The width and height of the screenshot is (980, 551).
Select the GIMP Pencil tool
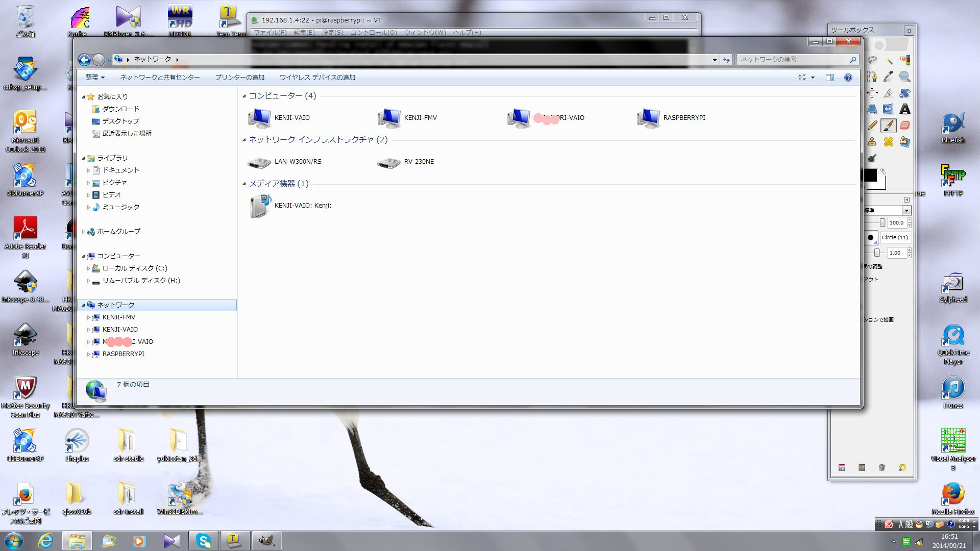click(872, 126)
